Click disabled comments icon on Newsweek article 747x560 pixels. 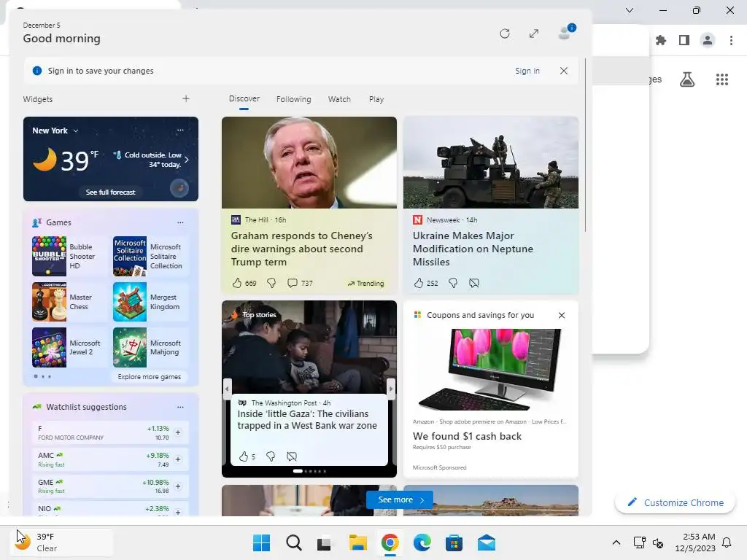(474, 283)
